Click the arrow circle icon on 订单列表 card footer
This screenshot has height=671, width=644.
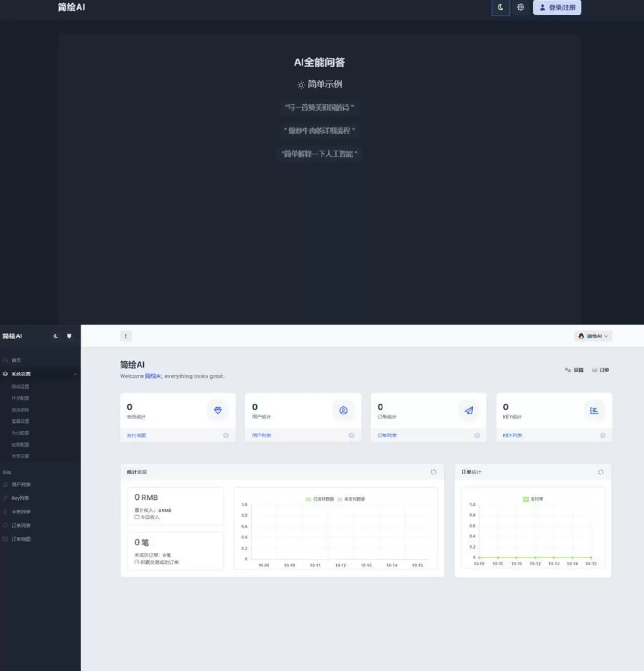click(477, 435)
